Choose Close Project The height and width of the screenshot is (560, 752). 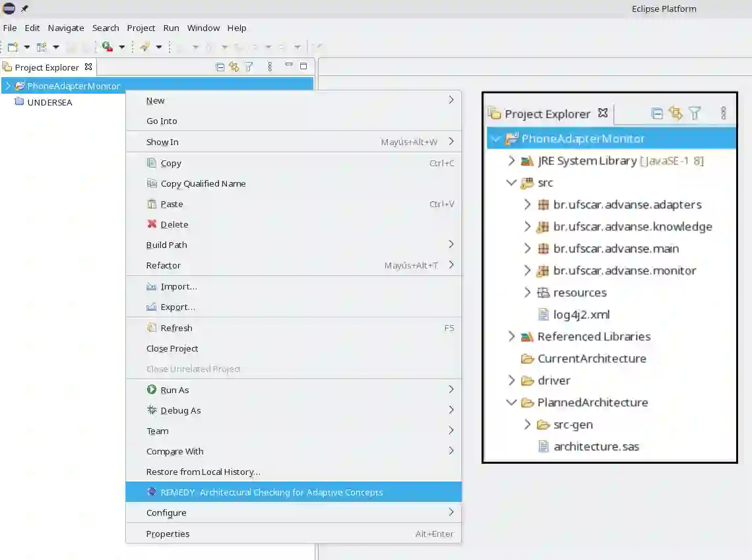(x=294, y=348)
